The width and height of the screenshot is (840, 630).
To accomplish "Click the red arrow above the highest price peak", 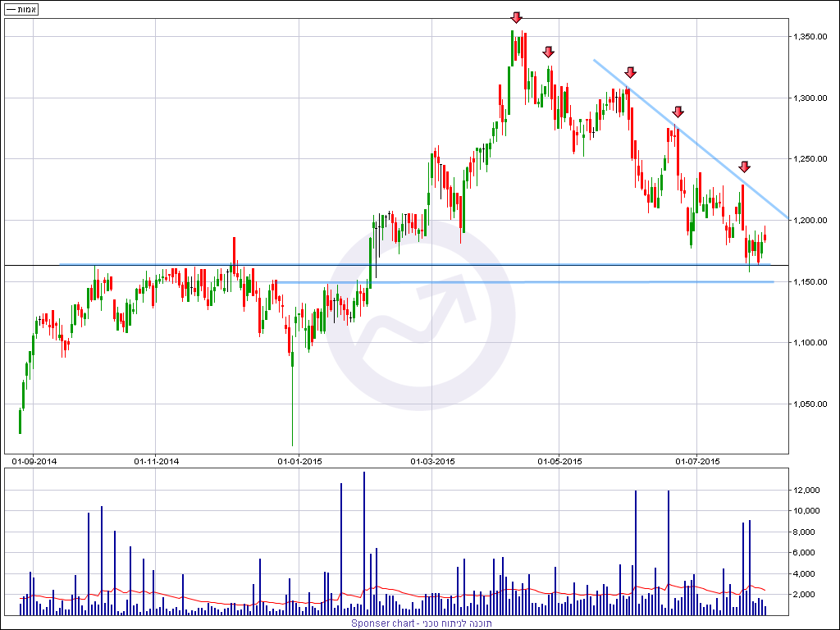I will point(516,17).
